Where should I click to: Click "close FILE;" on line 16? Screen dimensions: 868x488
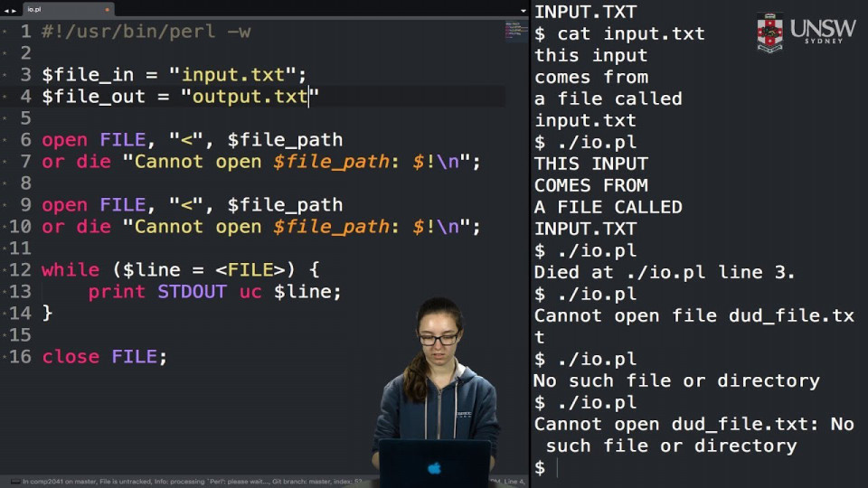(x=104, y=357)
